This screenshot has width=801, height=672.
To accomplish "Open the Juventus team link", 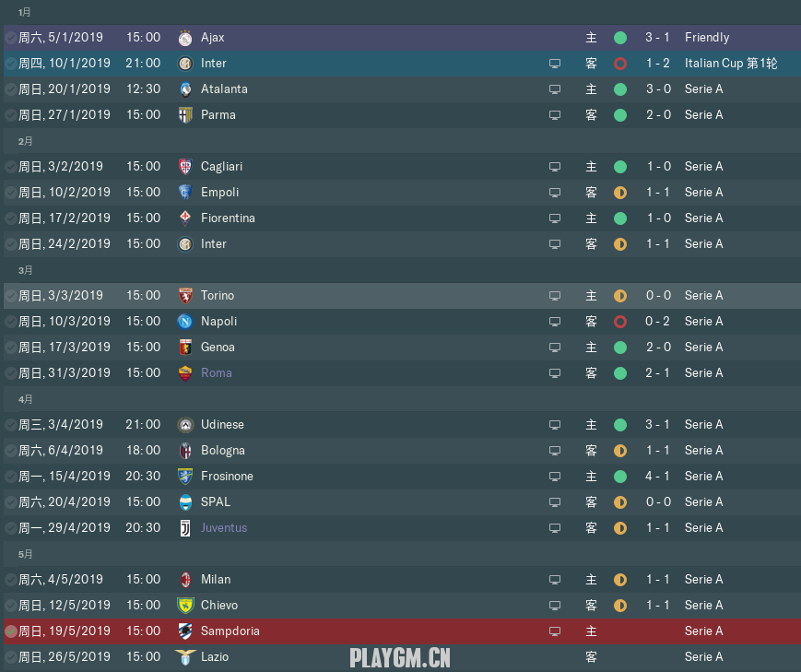I will point(224,528).
